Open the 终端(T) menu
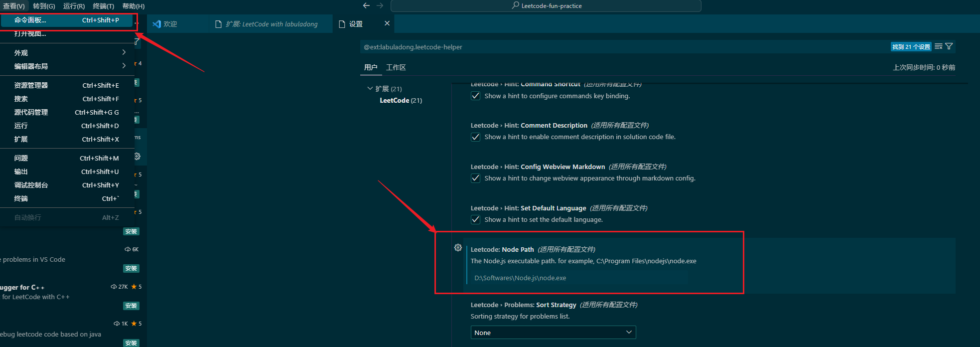Viewport: 980px width, 347px height. tap(103, 6)
